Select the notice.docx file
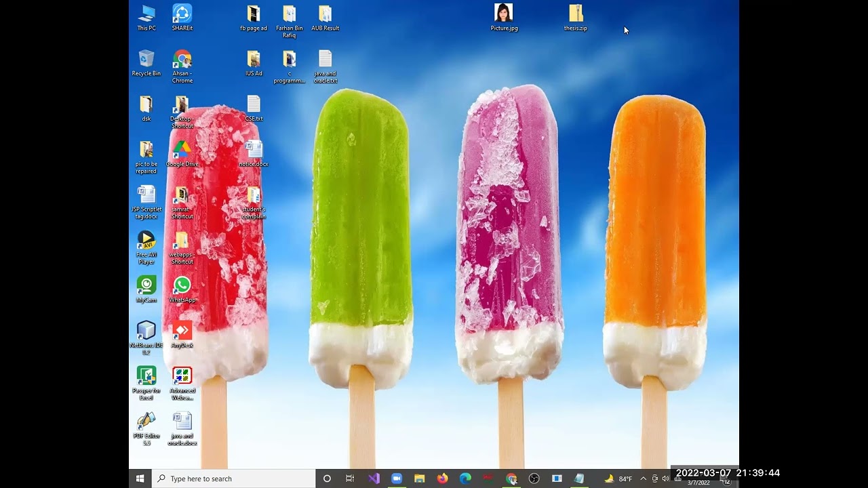This screenshot has width=868, height=488. click(254, 154)
